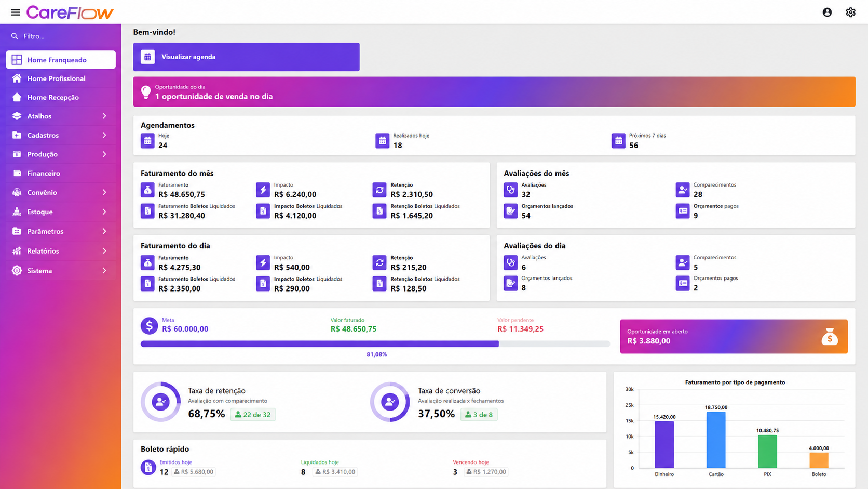This screenshot has width=868, height=489.
Task: Click the Visualizar agenda button
Action: (x=246, y=57)
